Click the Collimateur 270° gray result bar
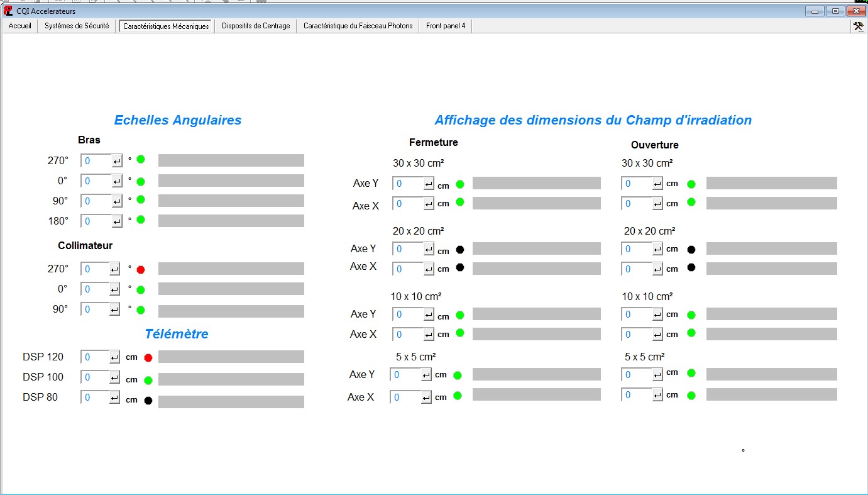The width and height of the screenshot is (868, 495). (x=231, y=269)
